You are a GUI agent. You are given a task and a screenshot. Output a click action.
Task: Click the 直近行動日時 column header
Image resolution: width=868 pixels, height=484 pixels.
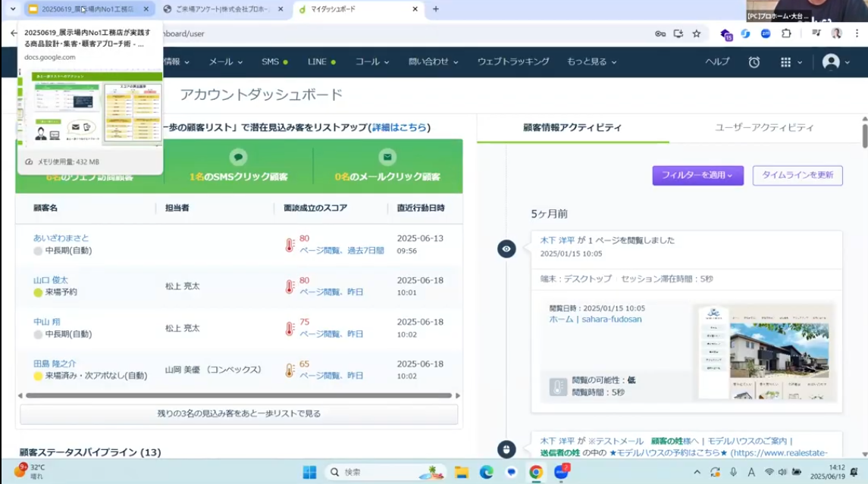[421, 208]
